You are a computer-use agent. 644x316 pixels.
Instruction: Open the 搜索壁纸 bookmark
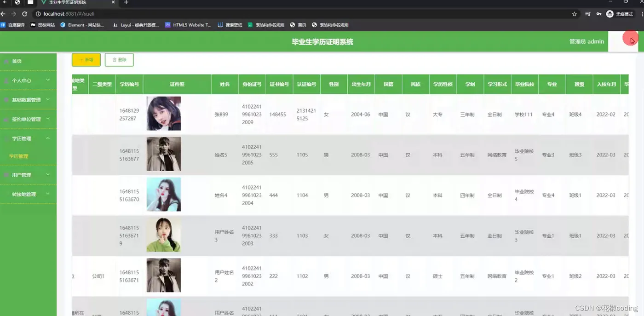pos(230,25)
